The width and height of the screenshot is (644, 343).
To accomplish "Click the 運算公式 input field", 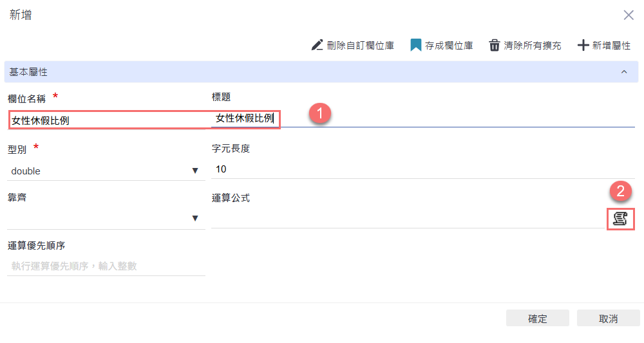I will [x=407, y=219].
